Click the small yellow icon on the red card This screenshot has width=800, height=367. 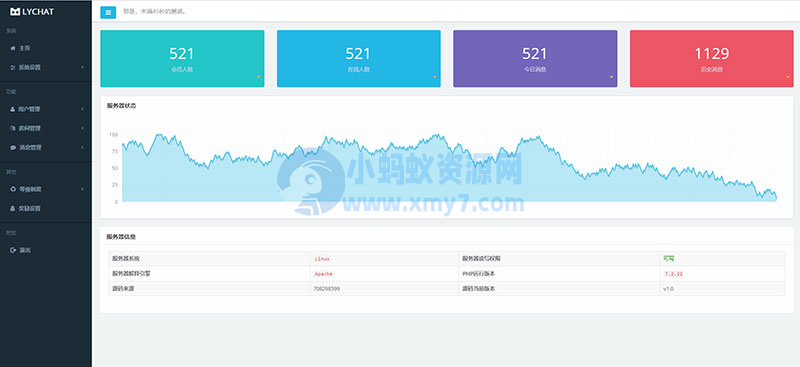point(787,77)
